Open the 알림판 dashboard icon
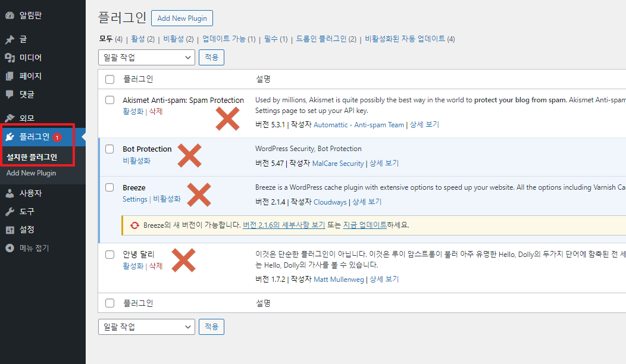The height and width of the screenshot is (364, 626). 10,15
